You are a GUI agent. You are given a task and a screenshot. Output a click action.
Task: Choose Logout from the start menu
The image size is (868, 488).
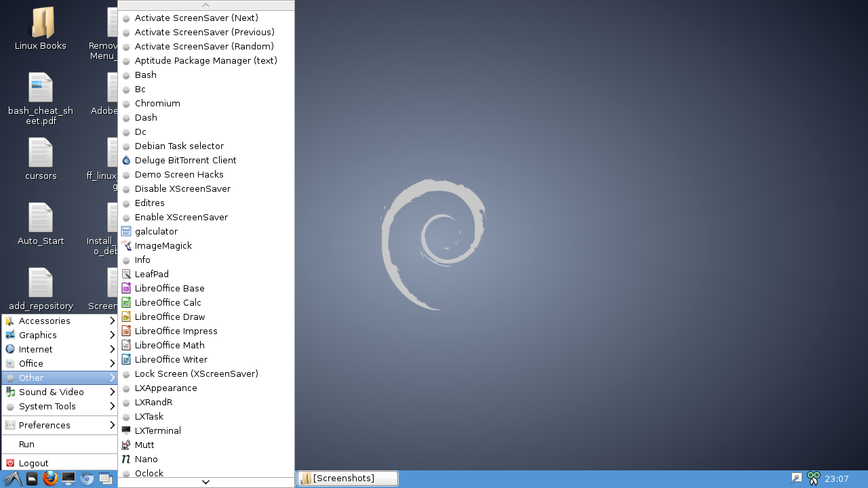click(x=60, y=464)
